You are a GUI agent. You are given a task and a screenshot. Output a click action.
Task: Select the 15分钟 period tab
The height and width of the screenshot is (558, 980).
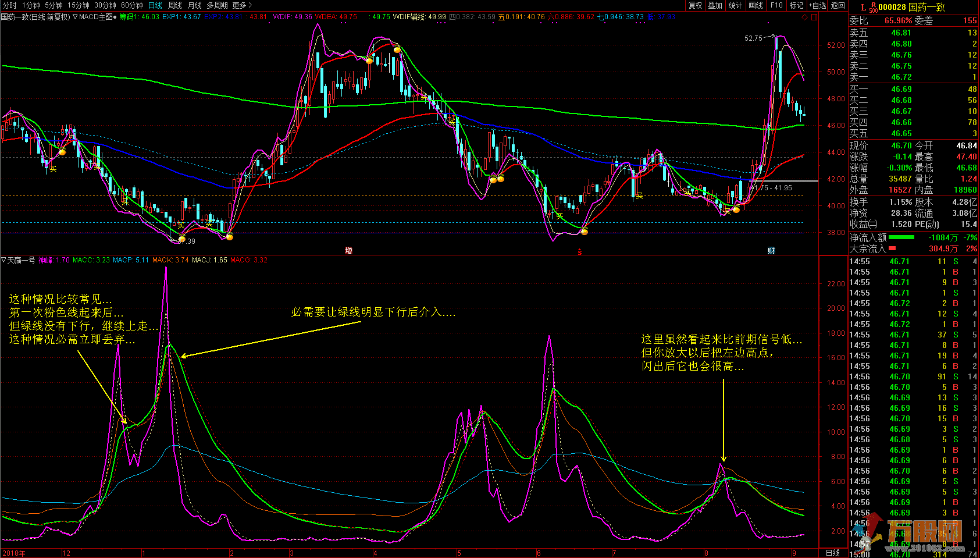click(79, 5)
